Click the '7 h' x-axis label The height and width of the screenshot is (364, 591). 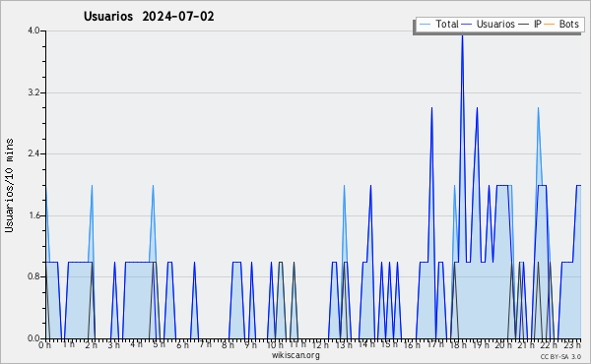[x=206, y=344]
